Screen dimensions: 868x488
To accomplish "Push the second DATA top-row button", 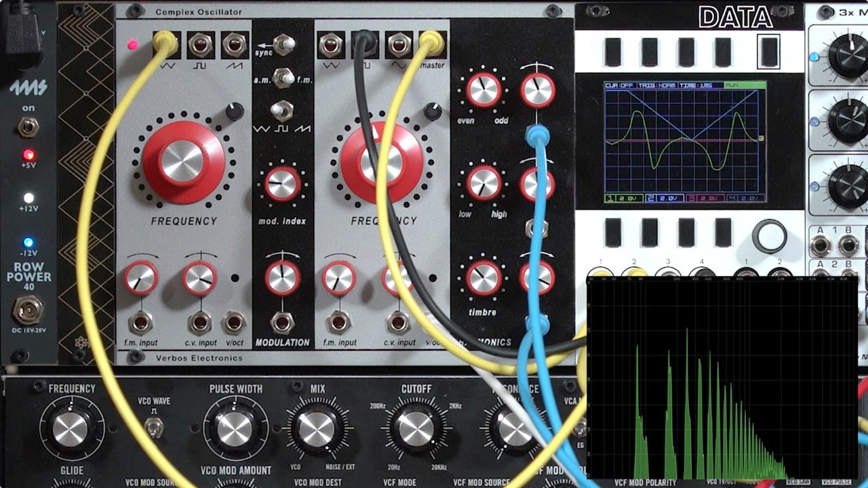I will click(x=650, y=52).
